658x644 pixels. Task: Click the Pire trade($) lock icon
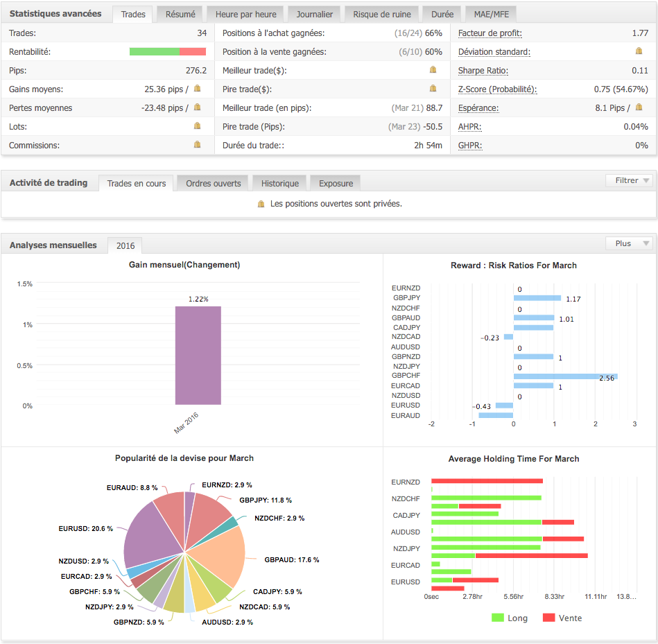click(433, 89)
